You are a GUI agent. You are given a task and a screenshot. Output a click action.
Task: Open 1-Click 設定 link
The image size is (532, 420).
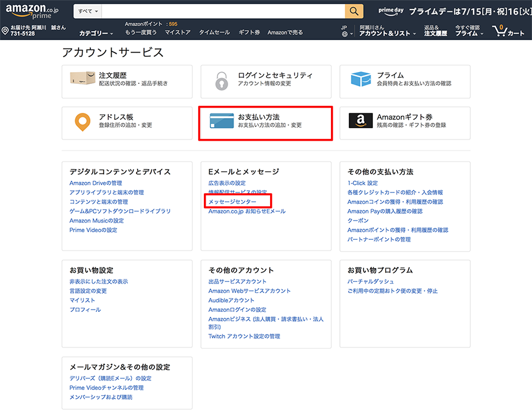tap(362, 183)
